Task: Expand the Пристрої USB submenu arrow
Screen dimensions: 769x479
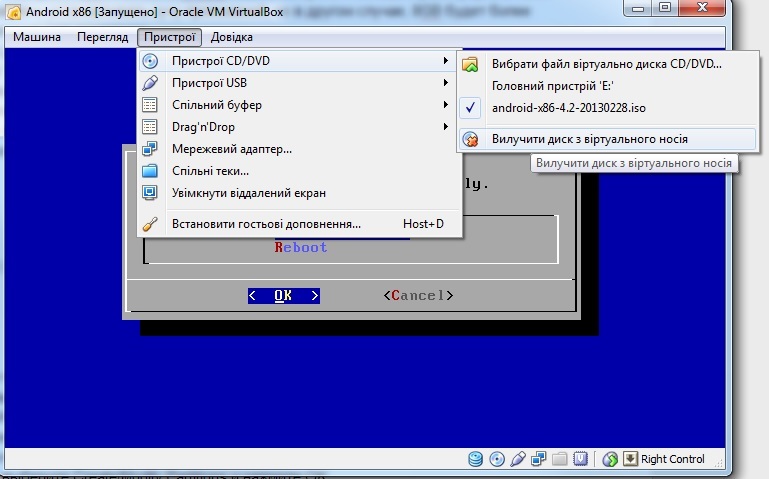Action: pyautogui.click(x=445, y=83)
